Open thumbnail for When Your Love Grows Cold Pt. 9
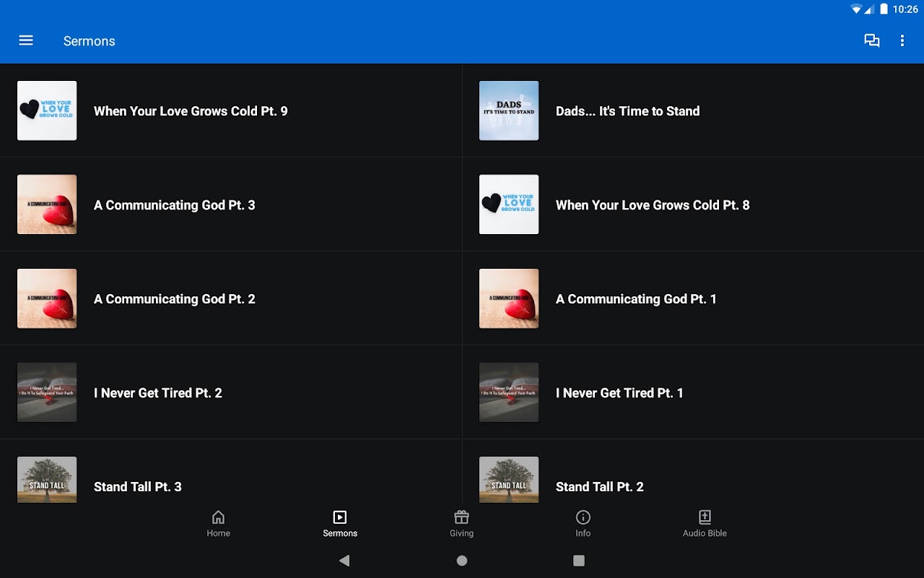The width and height of the screenshot is (924, 578). click(x=47, y=111)
